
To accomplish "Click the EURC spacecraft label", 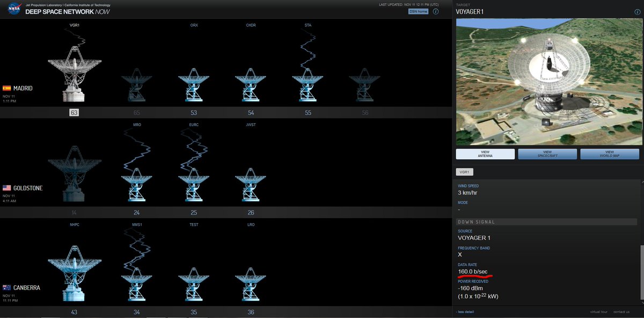I will pyautogui.click(x=194, y=125).
